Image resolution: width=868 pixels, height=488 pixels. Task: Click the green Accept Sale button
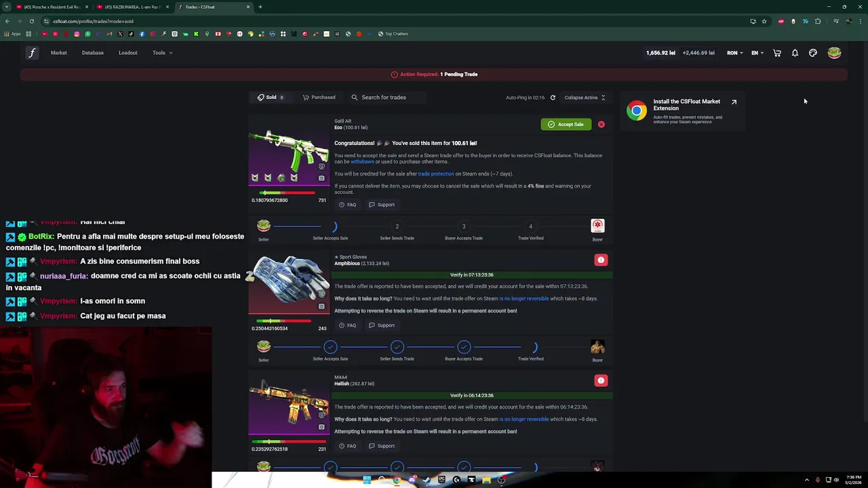click(x=566, y=125)
